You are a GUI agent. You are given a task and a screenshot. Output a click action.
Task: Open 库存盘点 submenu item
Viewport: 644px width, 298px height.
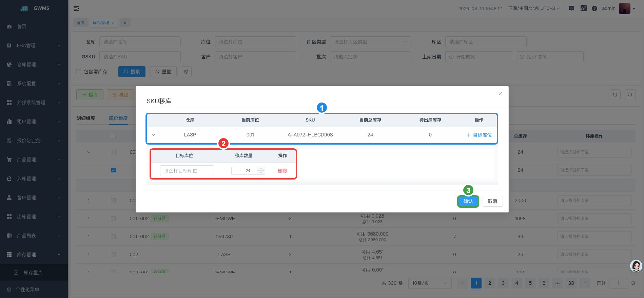click(34, 273)
